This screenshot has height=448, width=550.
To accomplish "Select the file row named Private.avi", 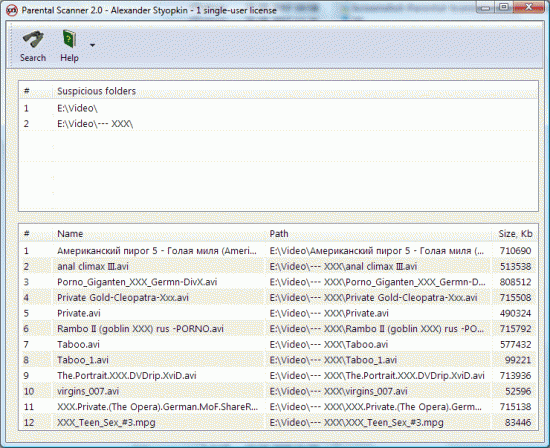I will (x=278, y=313).
